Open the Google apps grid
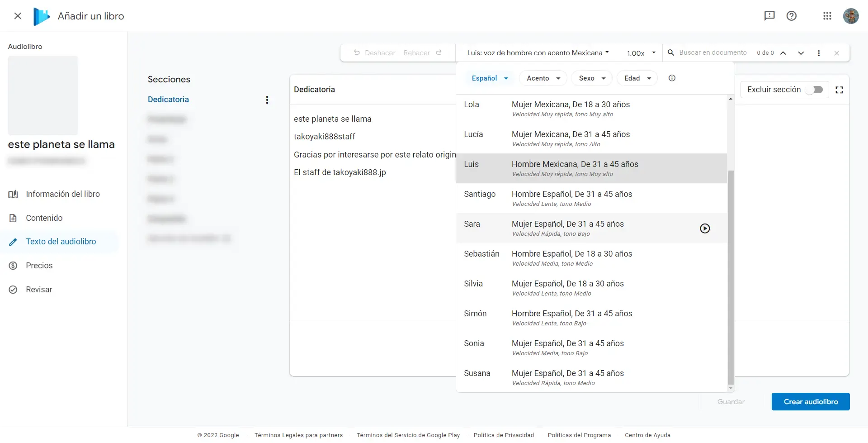The image size is (868, 443). pos(827,16)
